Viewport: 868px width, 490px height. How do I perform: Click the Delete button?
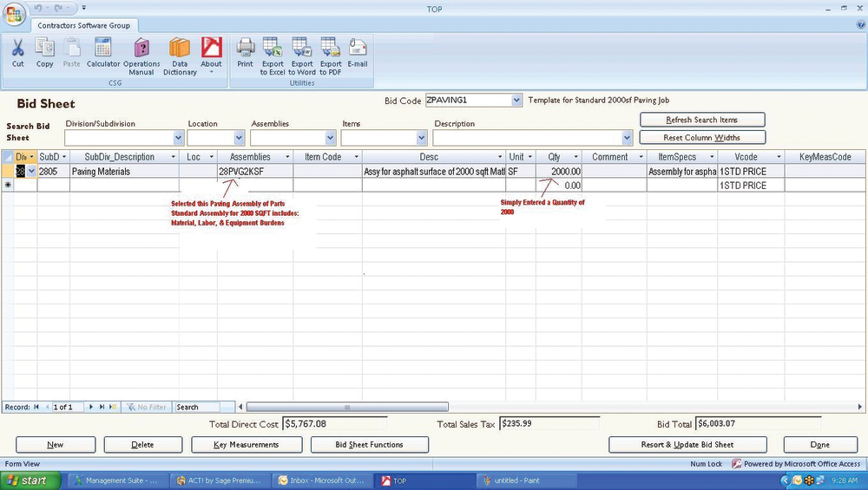pyautogui.click(x=143, y=445)
